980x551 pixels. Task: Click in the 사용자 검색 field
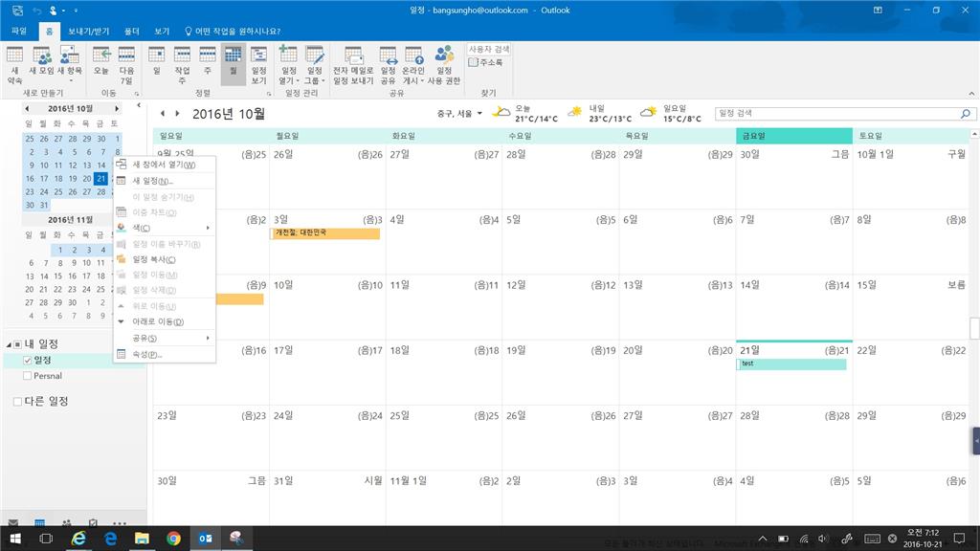(489, 49)
